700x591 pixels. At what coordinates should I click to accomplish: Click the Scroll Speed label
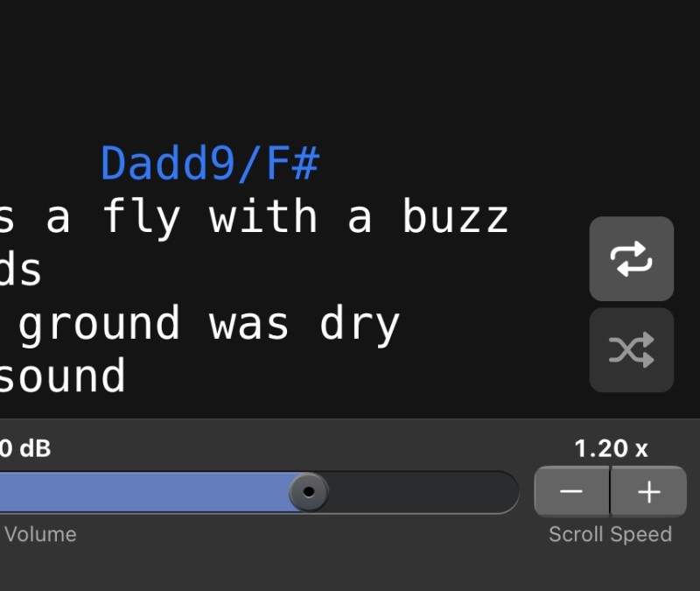tap(610, 534)
